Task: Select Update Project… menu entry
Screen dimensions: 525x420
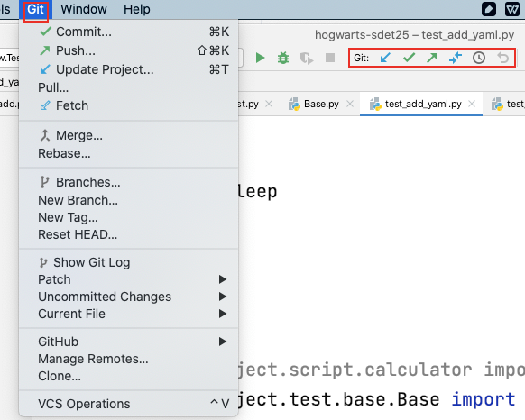Action: (129, 69)
